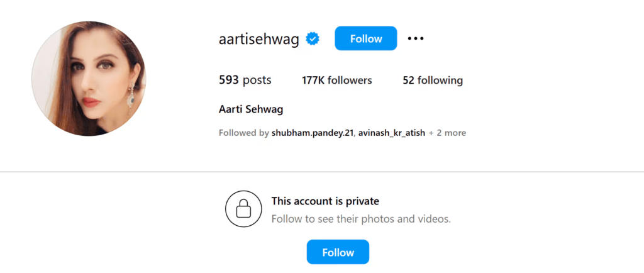The width and height of the screenshot is (644, 273).
Task: Click the aartisehwag username heading
Action: point(258,39)
